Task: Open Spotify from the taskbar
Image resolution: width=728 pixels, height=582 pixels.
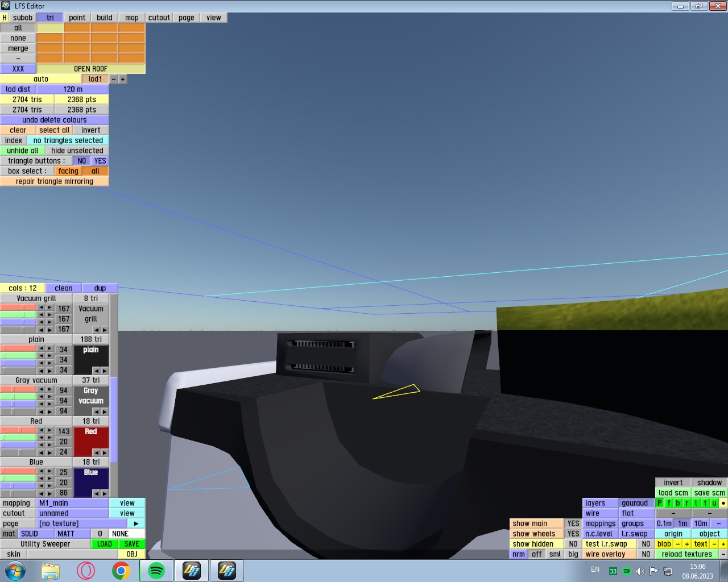Action: click(x=156, y=571)
